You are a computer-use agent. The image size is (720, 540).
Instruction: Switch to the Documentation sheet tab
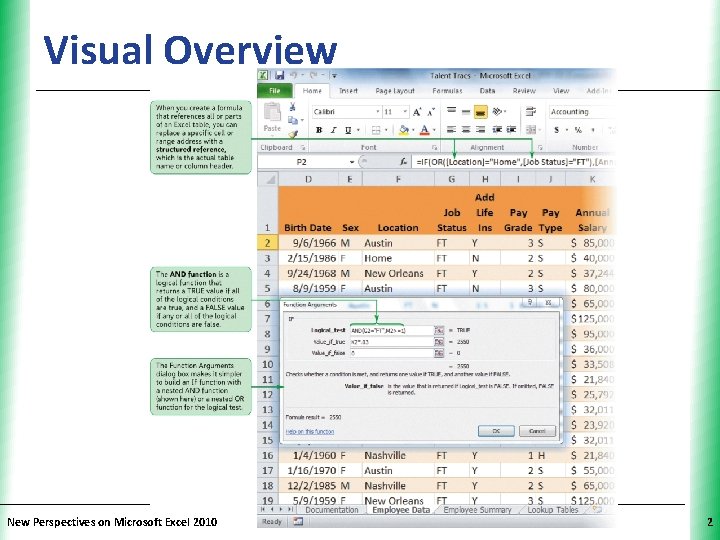332,510
